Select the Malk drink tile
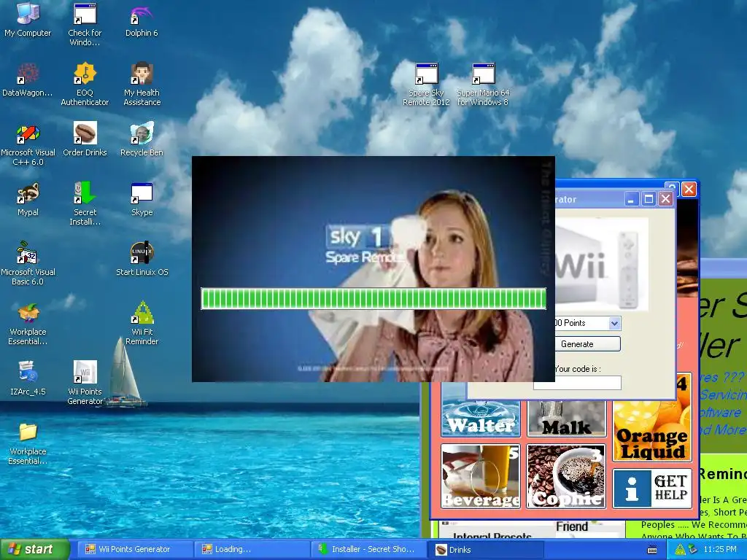Viewport: 747px width, 560px height. (566, 418)
